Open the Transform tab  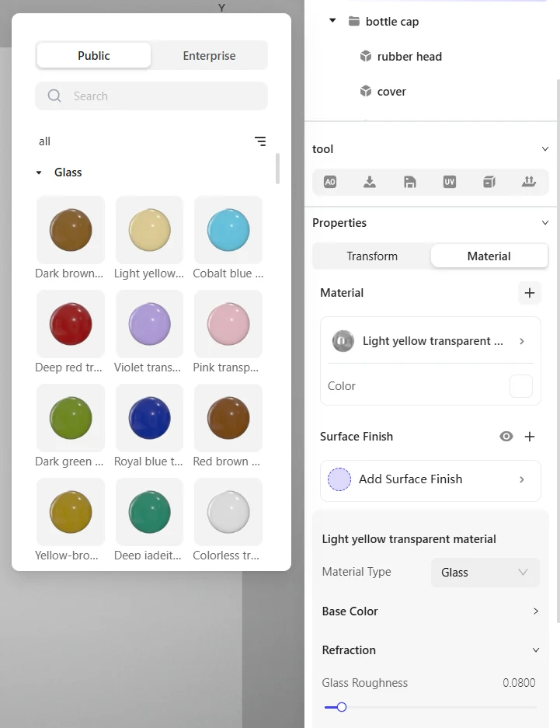coord(372,256)
